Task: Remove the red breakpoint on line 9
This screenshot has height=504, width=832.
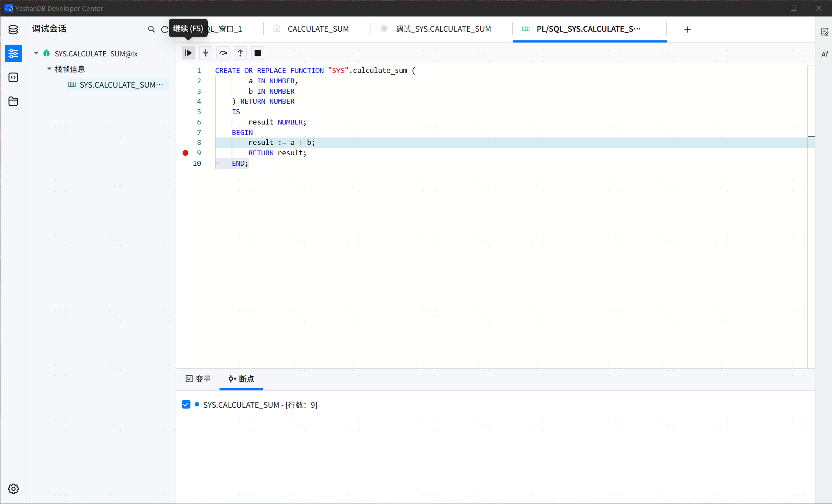Action: tap(186, 153)
